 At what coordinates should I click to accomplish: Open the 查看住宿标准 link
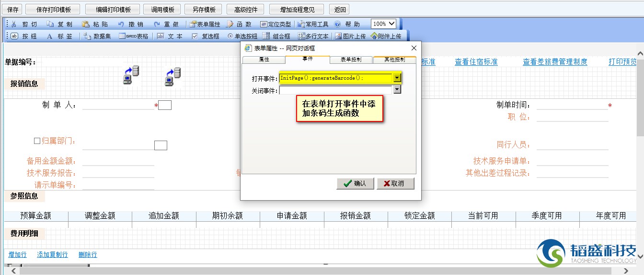pyautogui.click(x=476, y=62)
